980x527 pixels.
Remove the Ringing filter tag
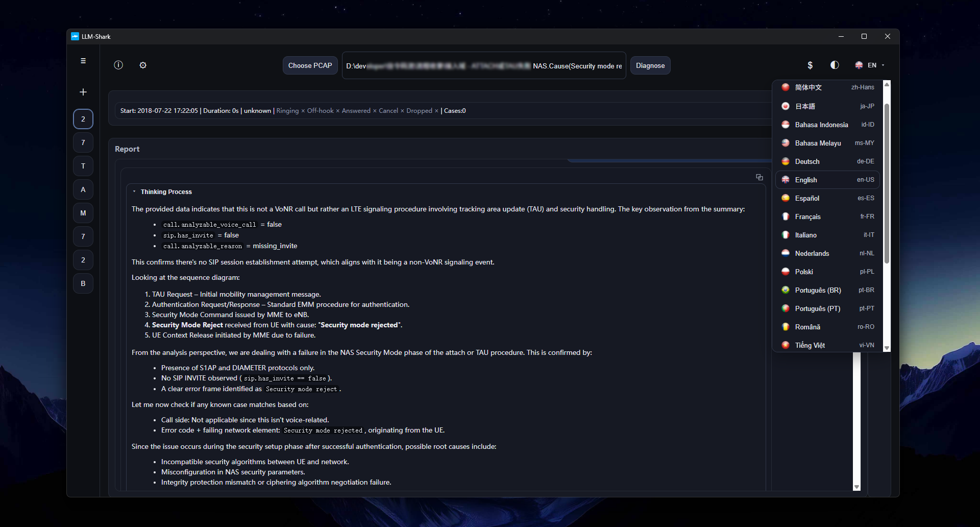(303, 111)
